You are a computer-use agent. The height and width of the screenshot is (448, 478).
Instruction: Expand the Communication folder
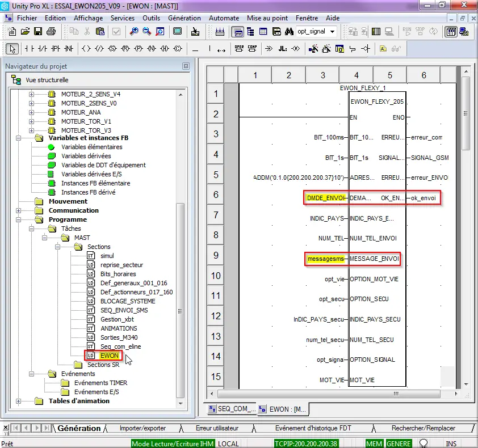pos(18,210)
